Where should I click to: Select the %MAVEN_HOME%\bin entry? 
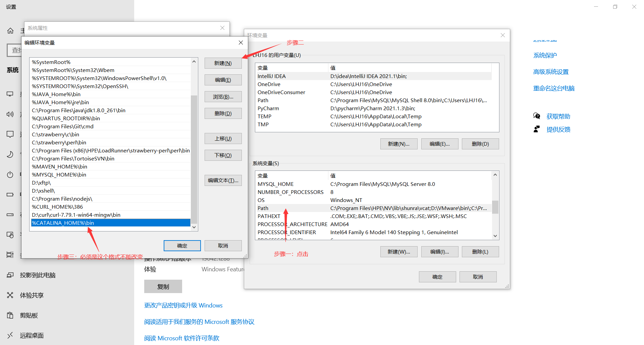pos(111,166)
